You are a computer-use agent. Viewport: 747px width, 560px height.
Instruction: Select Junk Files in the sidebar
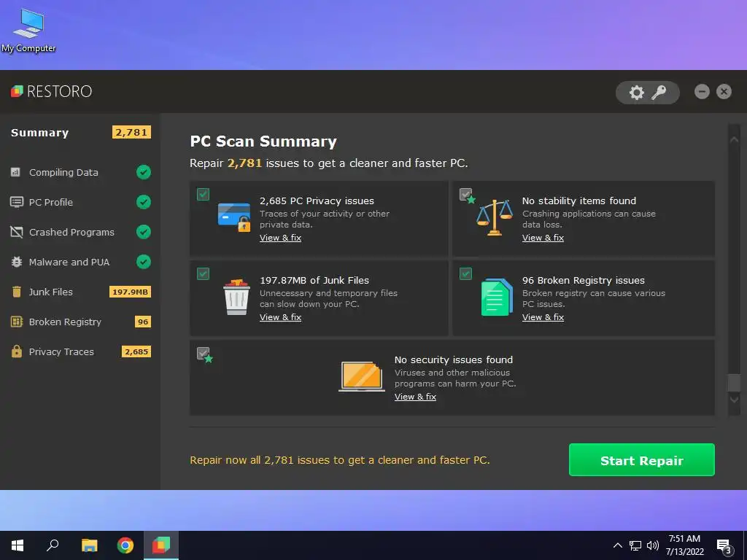pos(80,292)
